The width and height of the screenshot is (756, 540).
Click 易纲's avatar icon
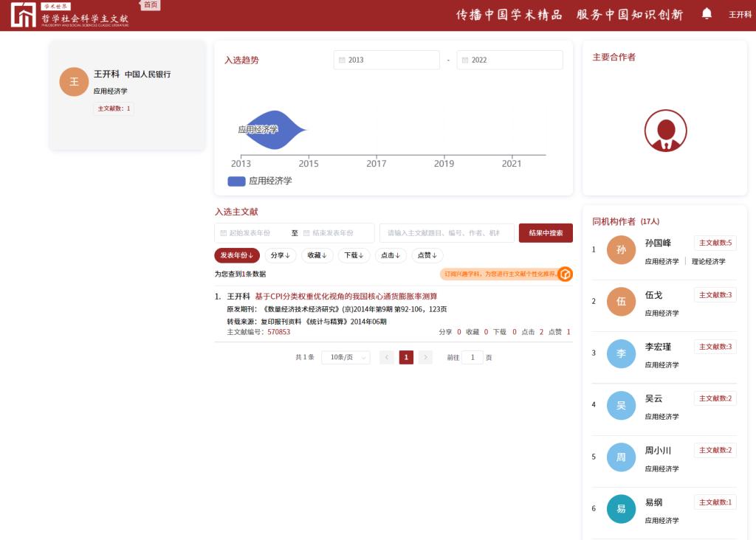[x=621, y=508]
